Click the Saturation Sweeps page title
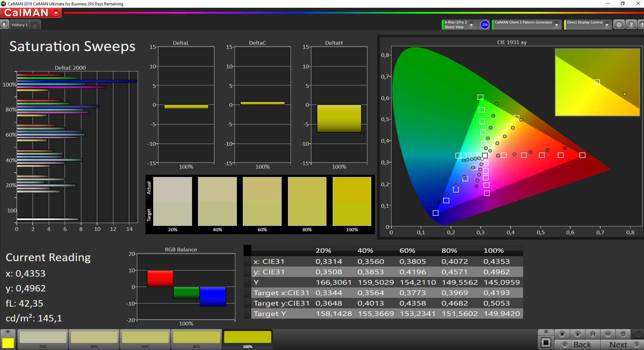644x350 pixels. pos(72,46)
